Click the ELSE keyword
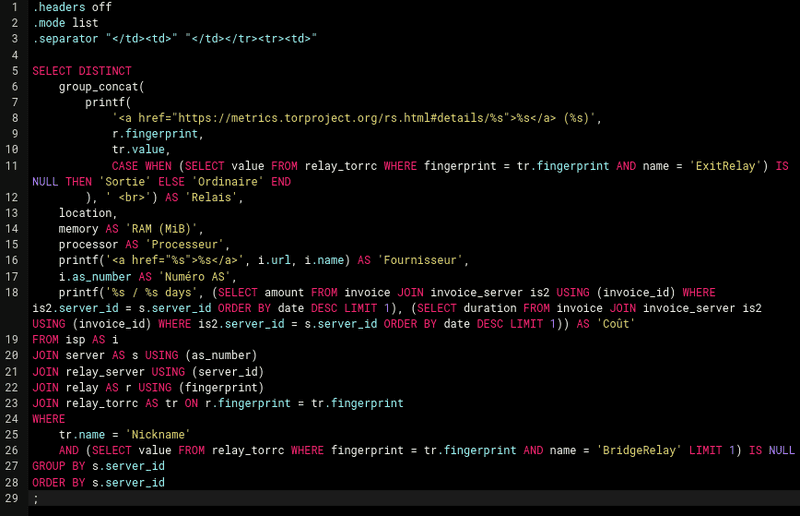 coord(171,182)
